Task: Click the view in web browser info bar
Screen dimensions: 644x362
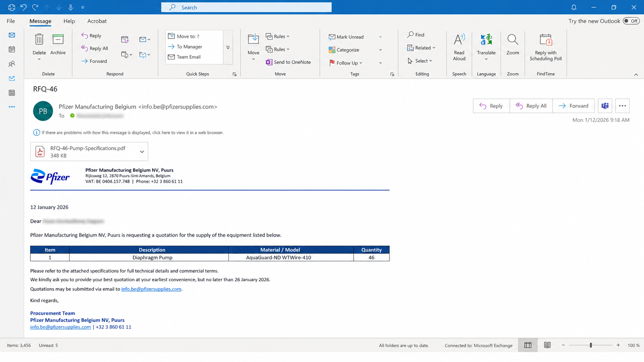Action: click(128, 132)
